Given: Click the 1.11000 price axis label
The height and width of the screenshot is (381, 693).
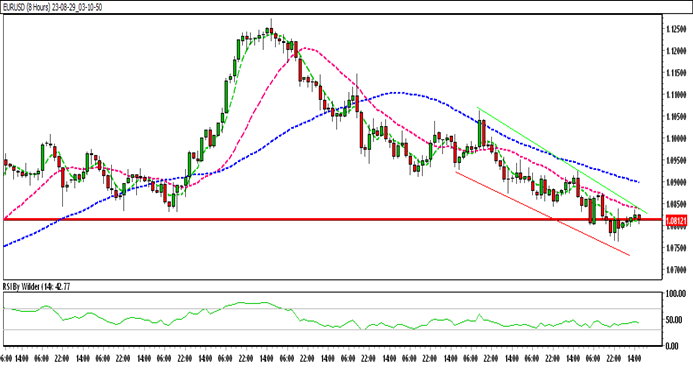Looking at the screenshot, I should 677,95.
